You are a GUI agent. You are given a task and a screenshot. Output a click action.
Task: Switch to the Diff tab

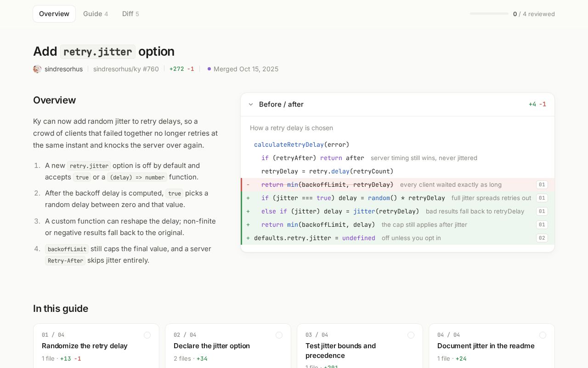130,14
